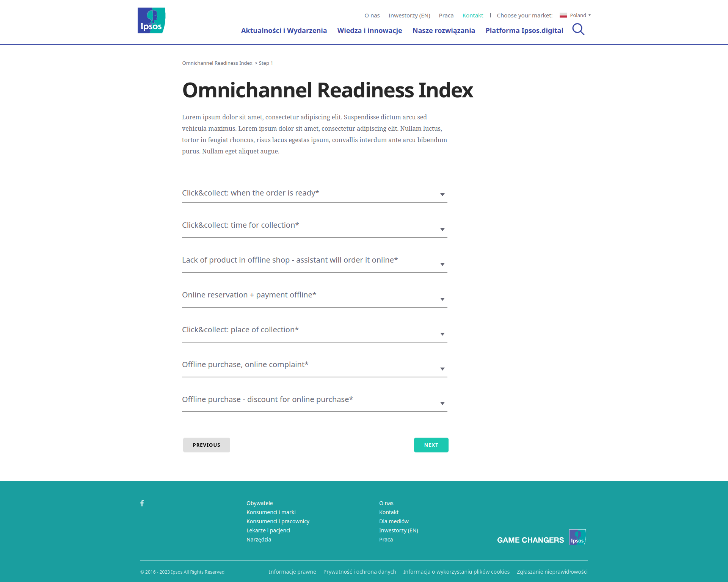Screen dimensions: 728x582
Task: Click the Facebook icon in footer
Action: [x=142, y=503]
